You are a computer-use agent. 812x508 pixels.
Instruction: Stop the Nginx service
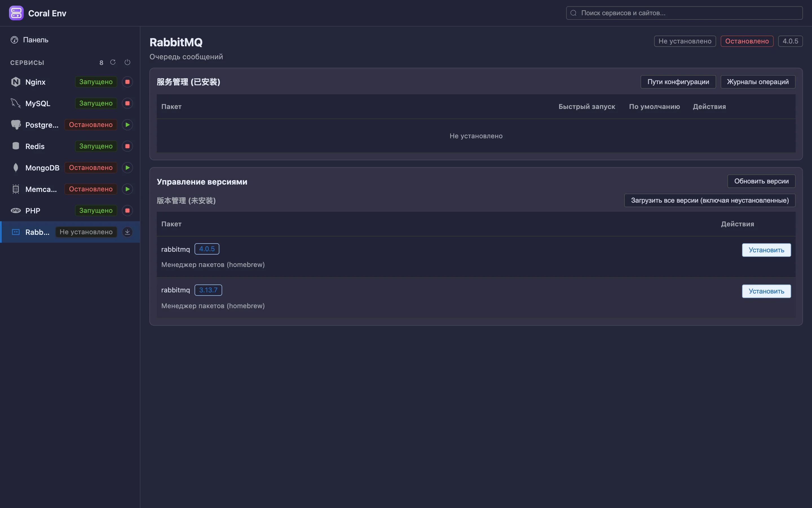127,82
